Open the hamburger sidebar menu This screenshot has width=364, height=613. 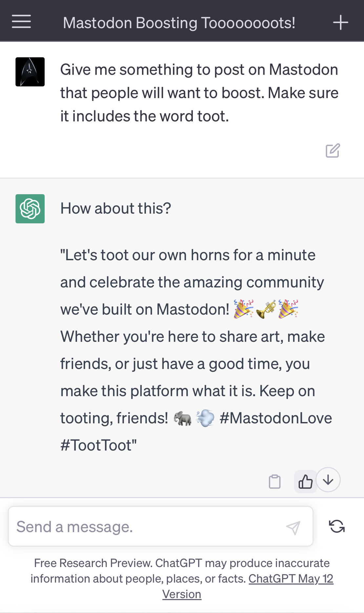[x=21, y=22]
